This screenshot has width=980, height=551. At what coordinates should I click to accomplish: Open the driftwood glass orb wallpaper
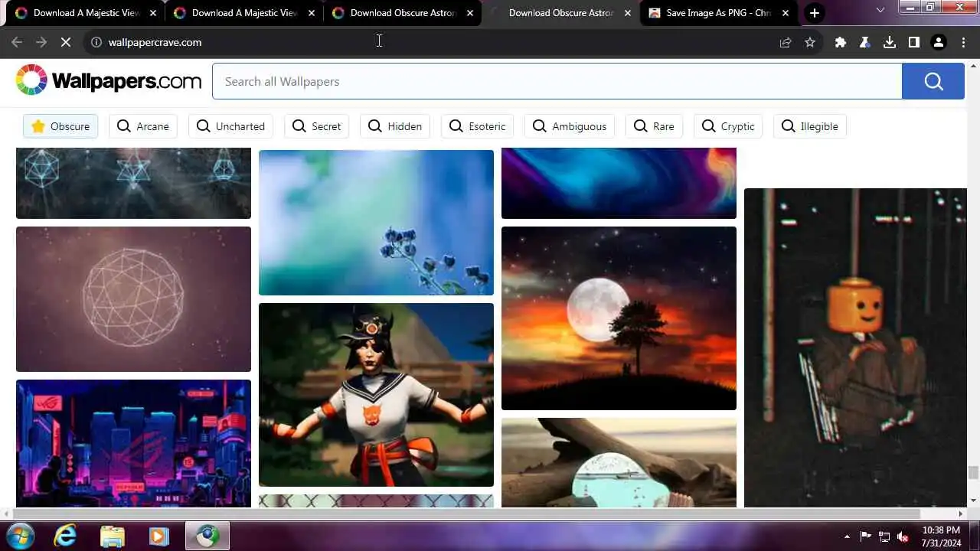[619, 462]
